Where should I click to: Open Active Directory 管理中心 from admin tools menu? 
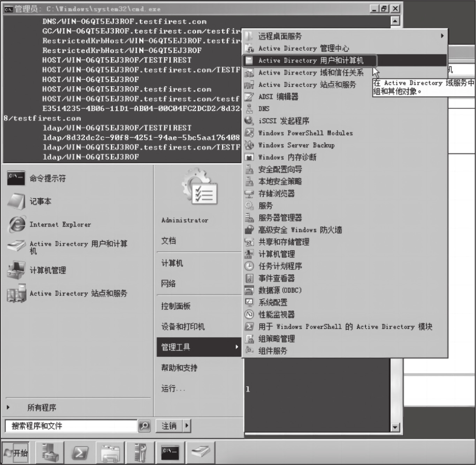pyautogui.click(x=303, y=48)
